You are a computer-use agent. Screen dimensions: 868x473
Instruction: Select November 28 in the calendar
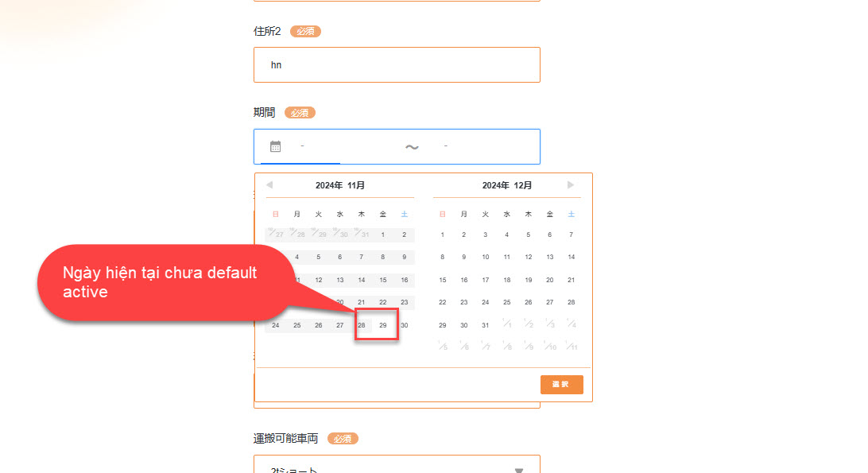[361, 325]
